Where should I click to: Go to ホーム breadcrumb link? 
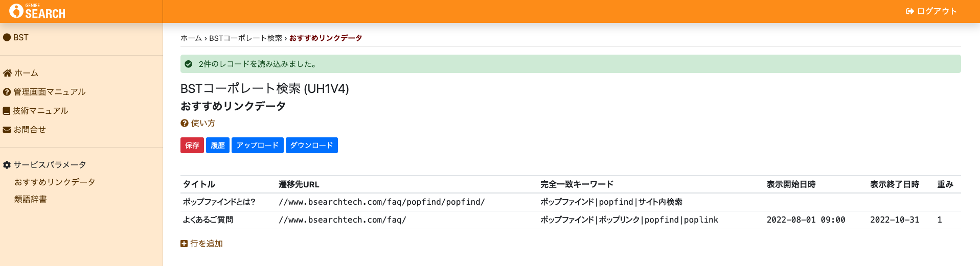click(191, 38)
